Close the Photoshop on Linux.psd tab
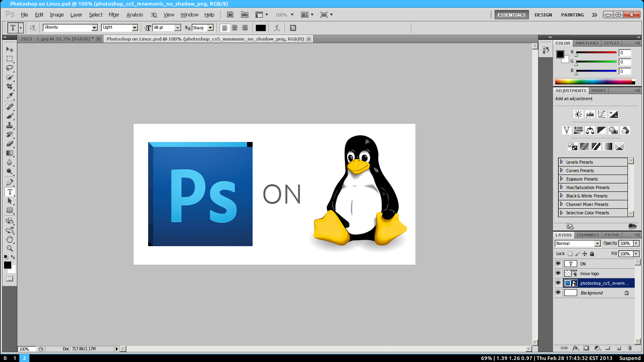This screenshot has height=362, width=644. click(309, 39)
